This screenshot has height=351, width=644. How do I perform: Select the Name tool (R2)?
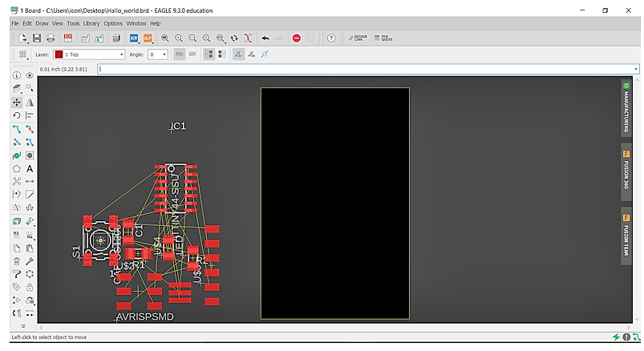click(16, 235)
